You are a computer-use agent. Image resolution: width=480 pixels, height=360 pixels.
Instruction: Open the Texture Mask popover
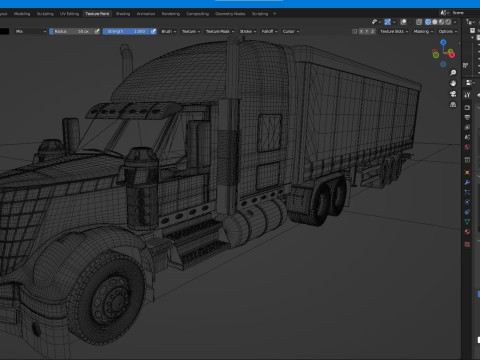(220, 31)
